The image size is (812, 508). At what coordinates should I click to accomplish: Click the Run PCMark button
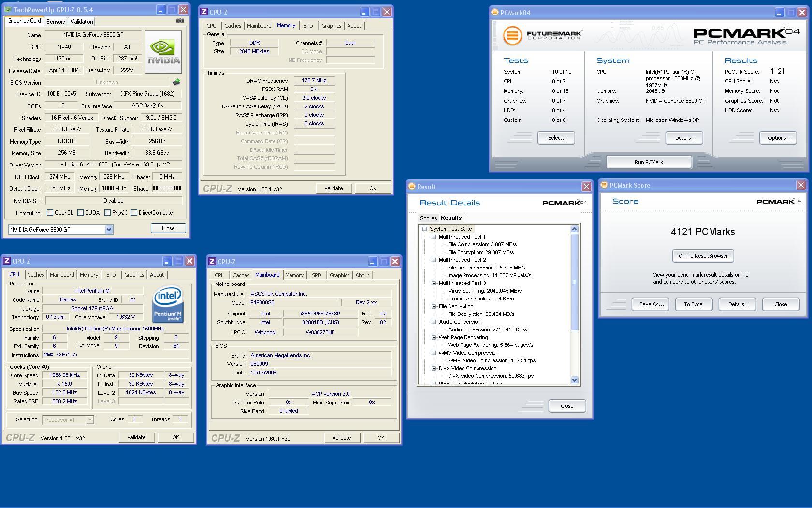point(649,162)
